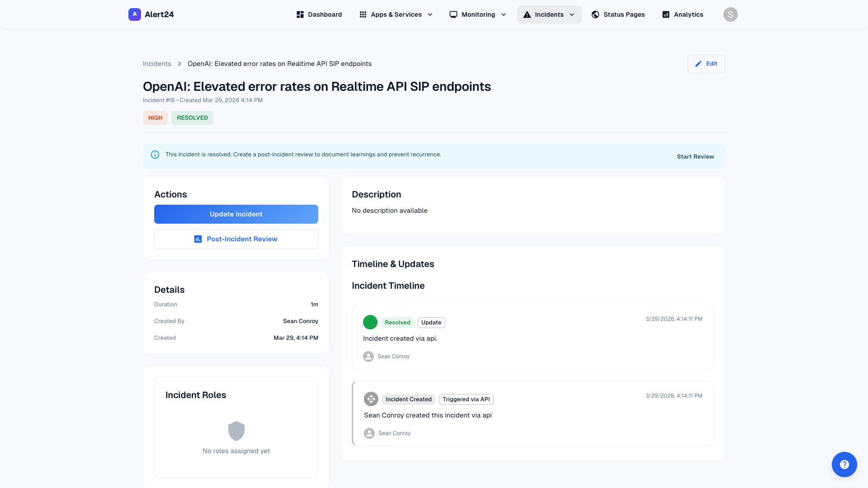This screenshot has height=488, width=868.
Task: Click the chart icon beside Post-Incident Review
Action: click(198, 239)
